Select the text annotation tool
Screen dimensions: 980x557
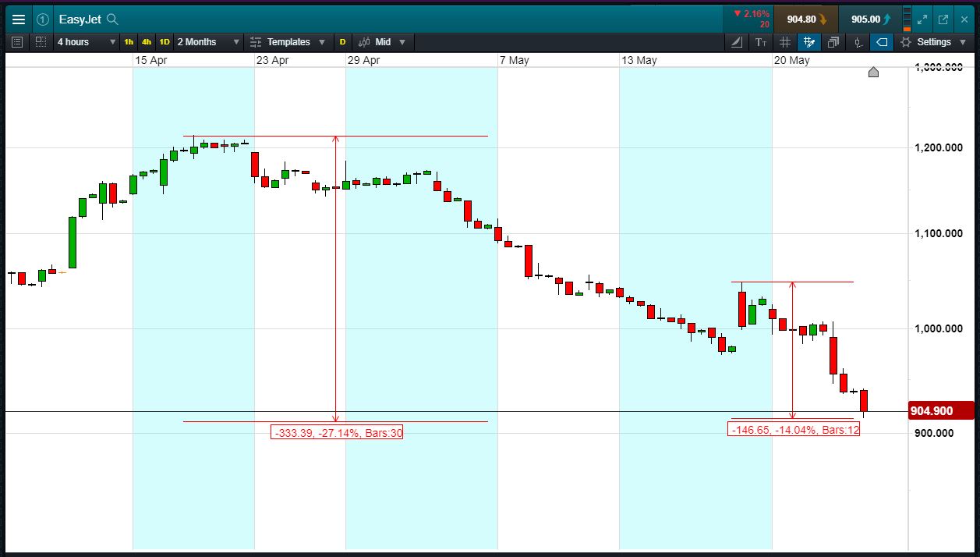(761, 42)
